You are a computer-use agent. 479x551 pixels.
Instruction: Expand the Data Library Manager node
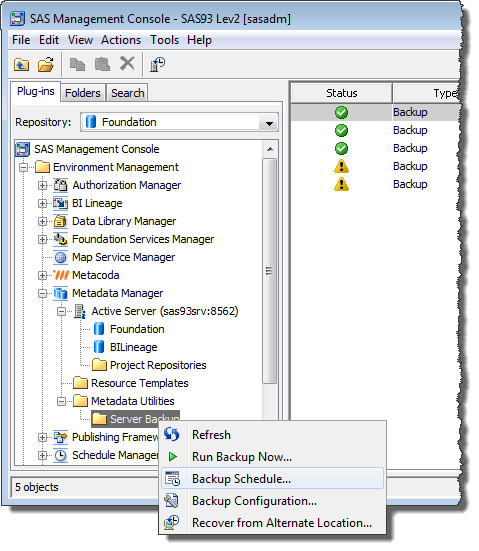click(43, 221)
